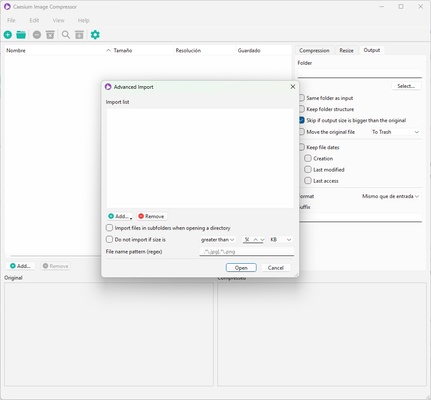Image resolution: width=431 pixels, height=400 pixels.
Task: Click Select... to choose output folder
Action: [x=406, y=86]
